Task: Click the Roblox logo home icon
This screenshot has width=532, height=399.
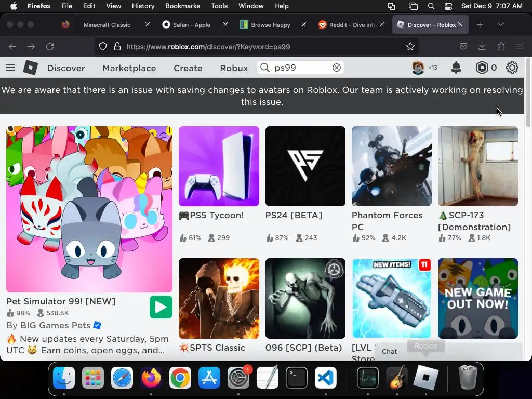Action: click(x=30, y=68)
